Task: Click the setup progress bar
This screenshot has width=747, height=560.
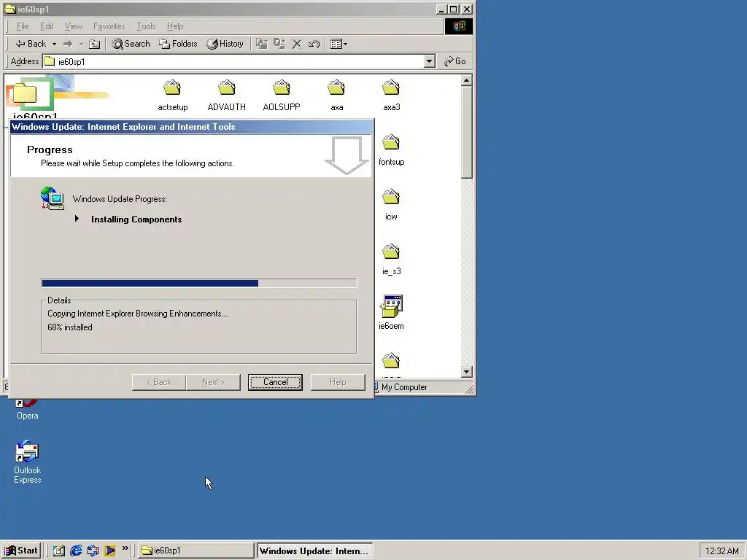Action: (198, 284)
